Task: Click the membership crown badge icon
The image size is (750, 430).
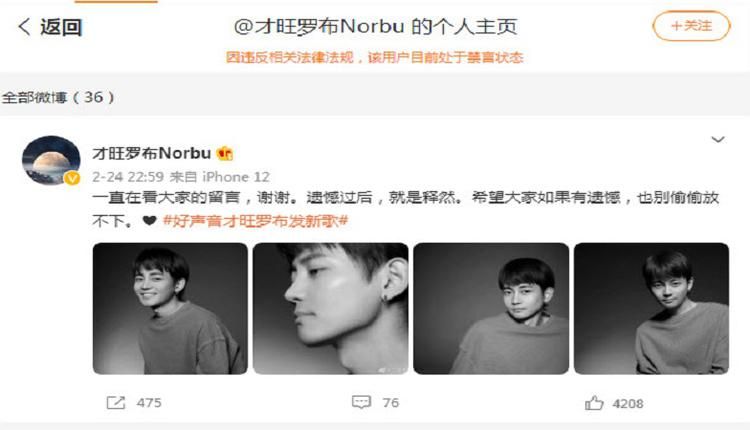Action: point(225,153)
